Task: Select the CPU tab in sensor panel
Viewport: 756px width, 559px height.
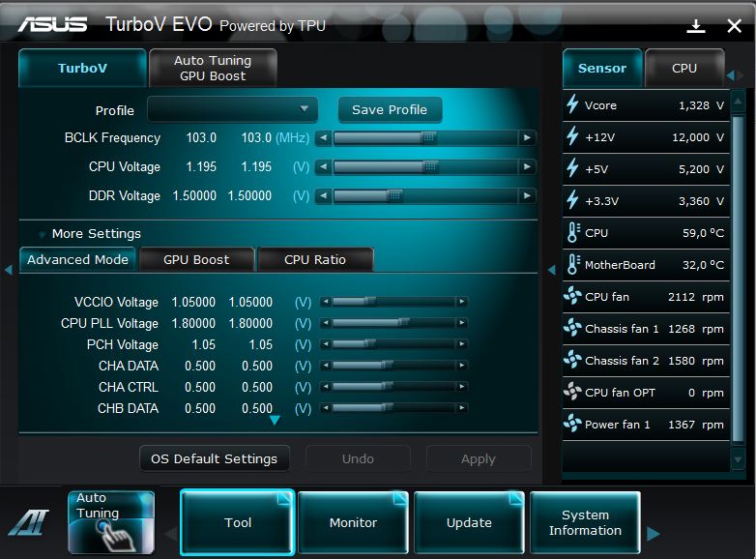Action: point(684,68)
